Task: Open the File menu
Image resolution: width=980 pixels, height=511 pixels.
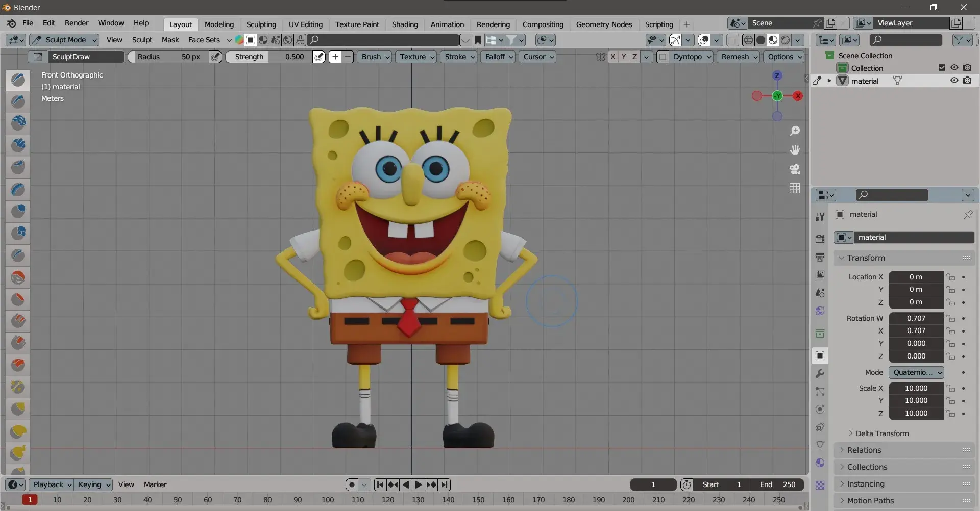Action: tap(28, 23)
